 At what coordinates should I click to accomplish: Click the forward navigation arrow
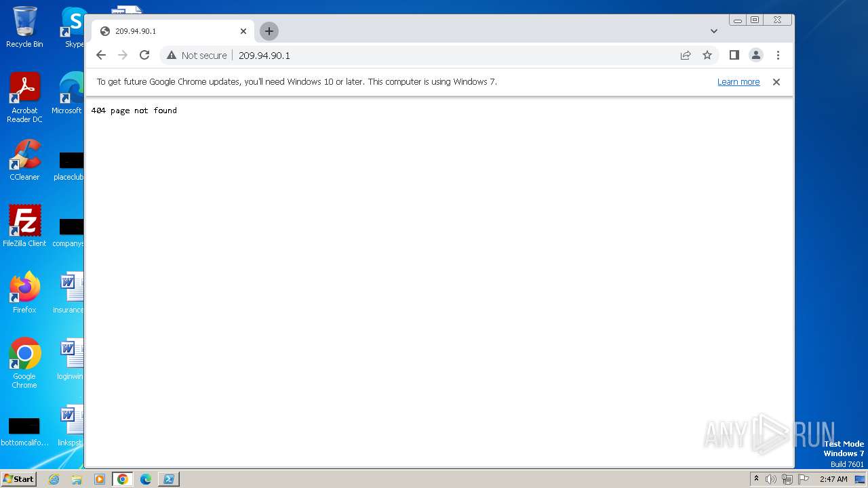pos(123,56)
